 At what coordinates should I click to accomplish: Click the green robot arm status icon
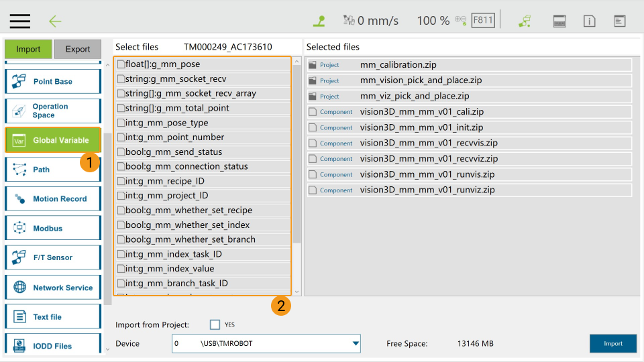coord(319,21)
